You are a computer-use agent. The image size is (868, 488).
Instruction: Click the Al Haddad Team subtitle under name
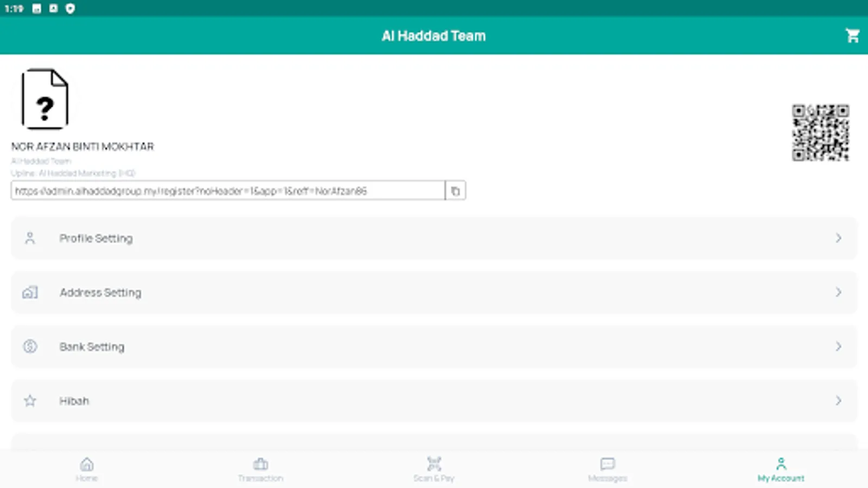pyautogui.click(x=41, y=161)
